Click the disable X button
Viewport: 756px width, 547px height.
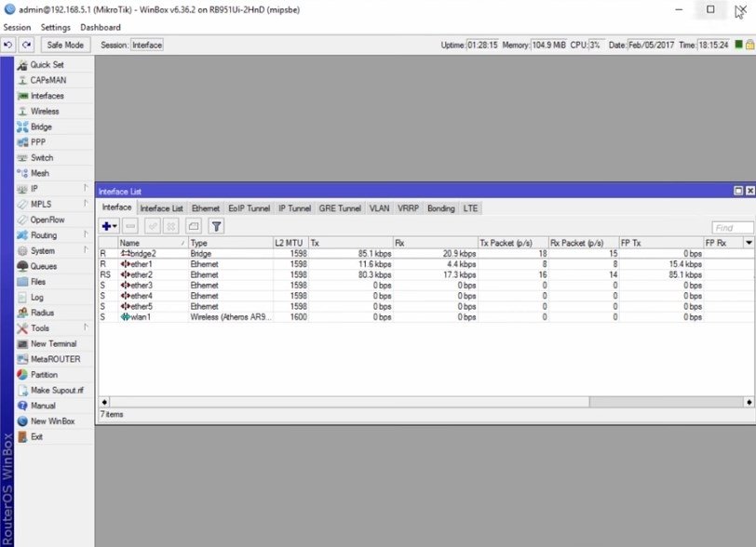point(171,226)
